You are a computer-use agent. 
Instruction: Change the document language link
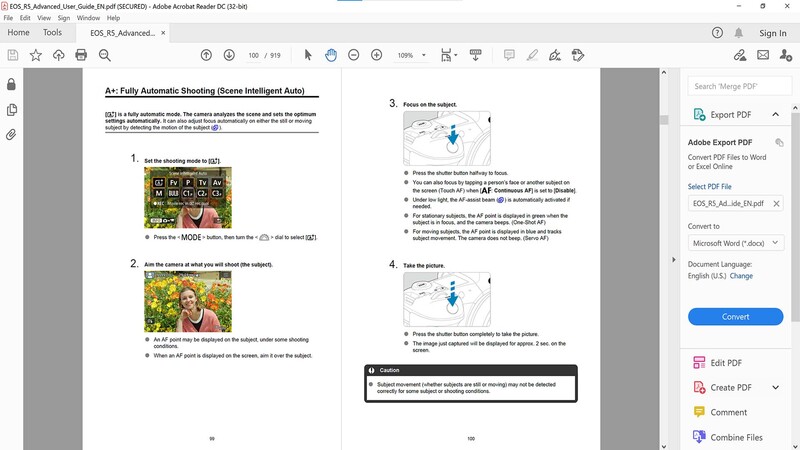[741, 276]
